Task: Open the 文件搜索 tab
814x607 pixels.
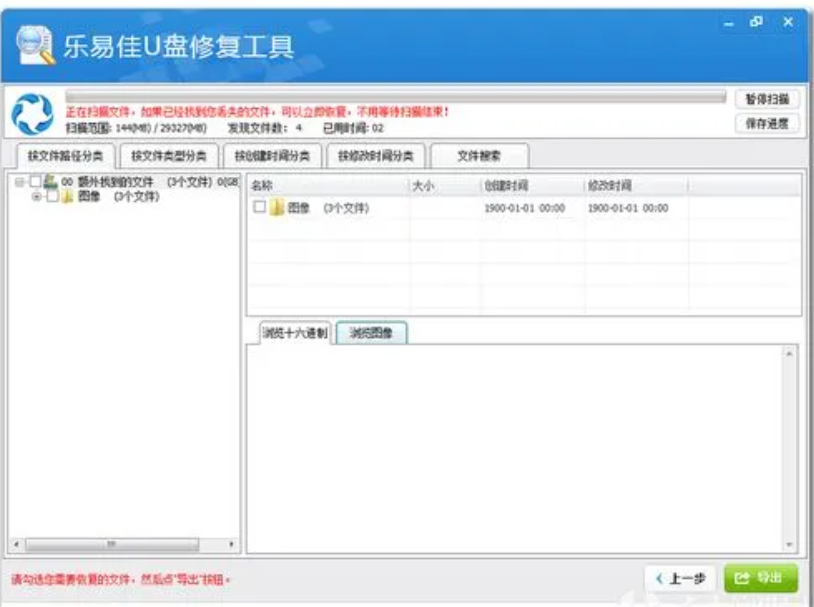Action: pyautogui.click(x=479, y=155)
